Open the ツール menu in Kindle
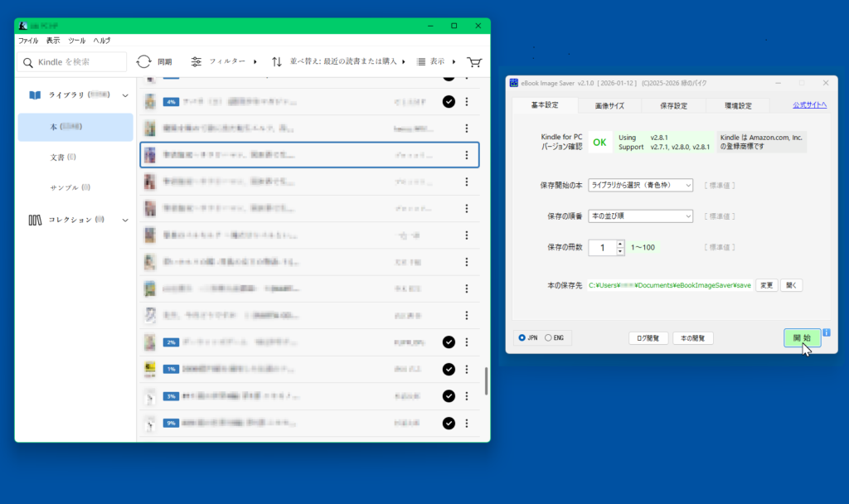 (x=76, y=41)
